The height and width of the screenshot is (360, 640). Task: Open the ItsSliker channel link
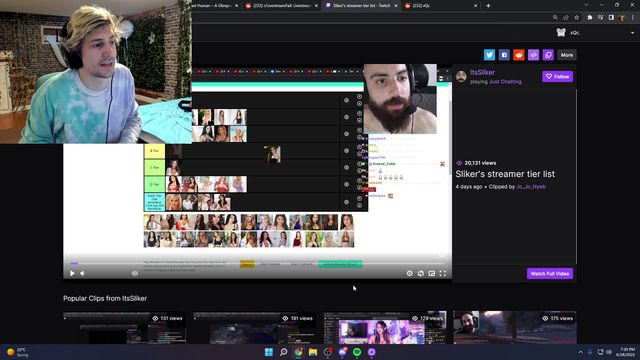coord(482,72)
